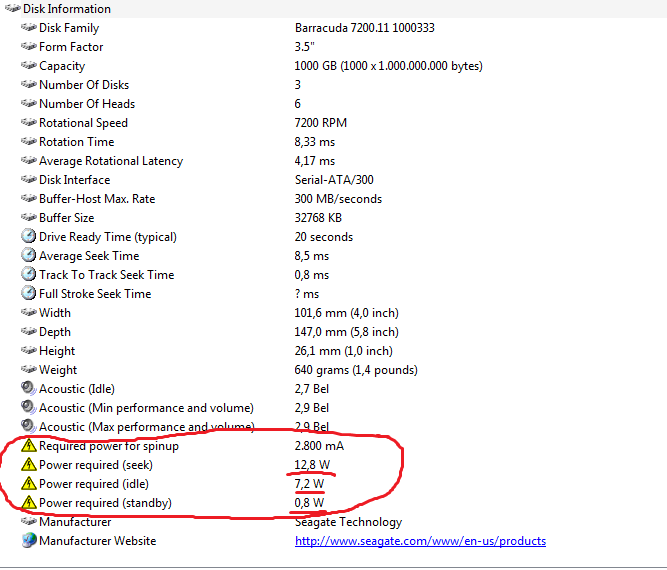Click the icon beside Disk Family
Screen dimensions: 667x570
[x=29, y=27]
